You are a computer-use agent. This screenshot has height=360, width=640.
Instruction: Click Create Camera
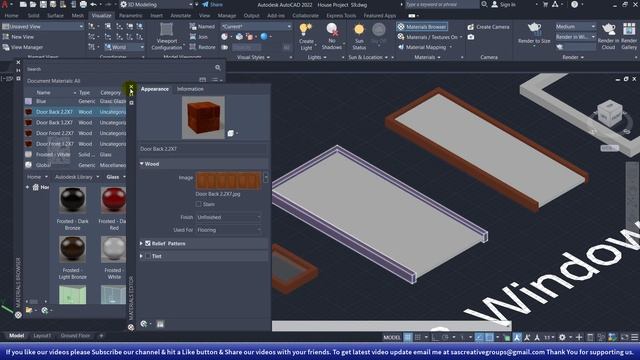pyautogui.click(x=489, y=27)
